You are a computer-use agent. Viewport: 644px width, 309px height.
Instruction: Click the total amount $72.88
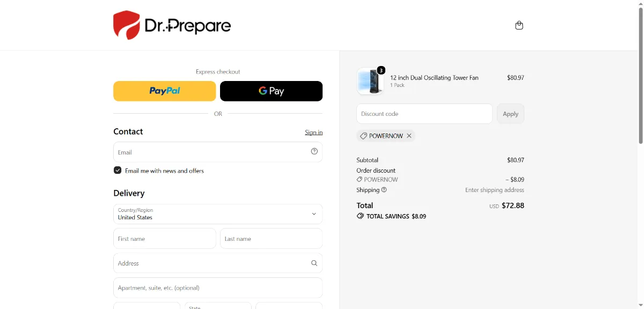coord(513,205)
